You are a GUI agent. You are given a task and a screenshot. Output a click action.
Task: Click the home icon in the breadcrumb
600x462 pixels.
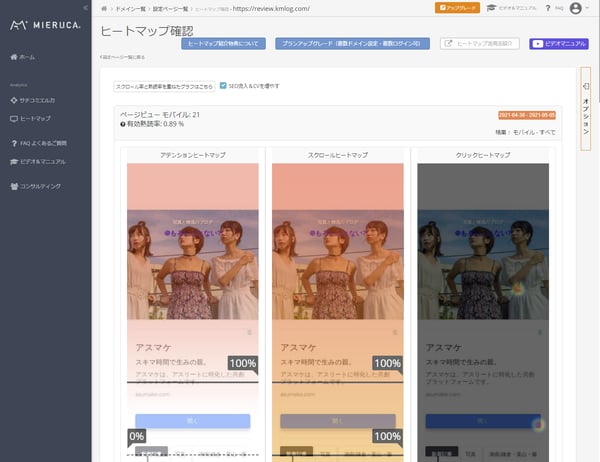click(x=104, y=8)
